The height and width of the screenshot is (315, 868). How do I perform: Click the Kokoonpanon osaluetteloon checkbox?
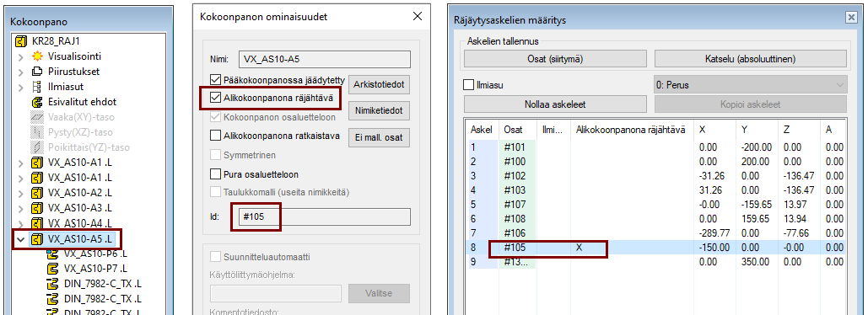(215, 117)
